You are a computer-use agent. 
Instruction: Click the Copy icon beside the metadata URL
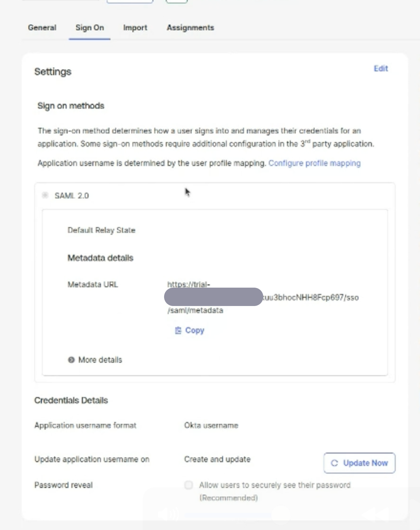(178, 330)
